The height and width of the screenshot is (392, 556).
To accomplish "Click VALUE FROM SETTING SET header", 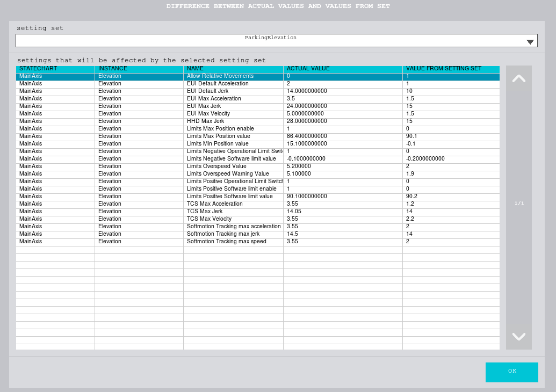I will 451,69.
